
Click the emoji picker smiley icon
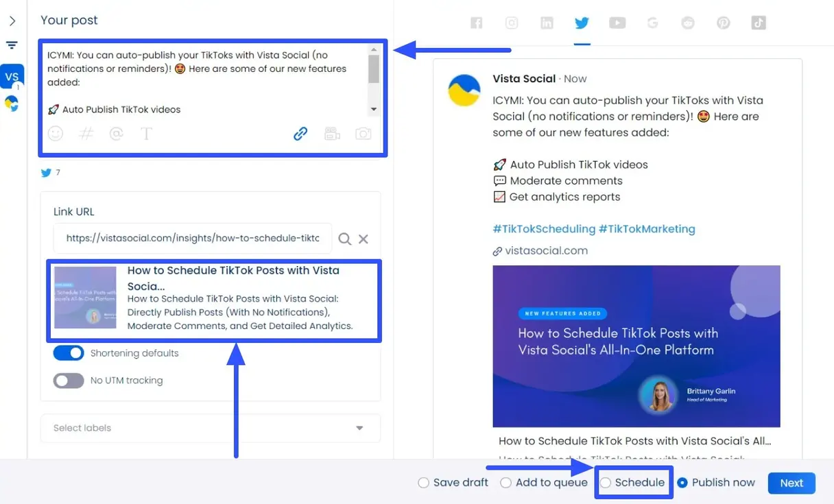pyautogui.click(x=56, y=134)
